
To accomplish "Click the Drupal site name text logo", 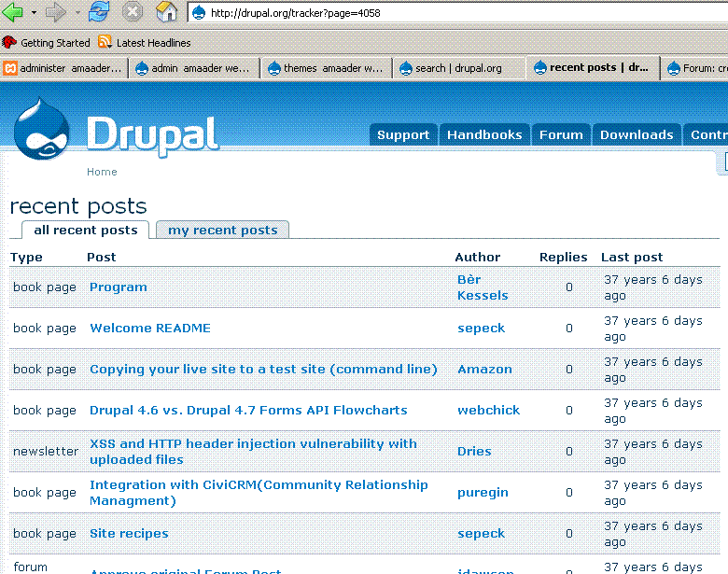I will (x=152, y=134).
